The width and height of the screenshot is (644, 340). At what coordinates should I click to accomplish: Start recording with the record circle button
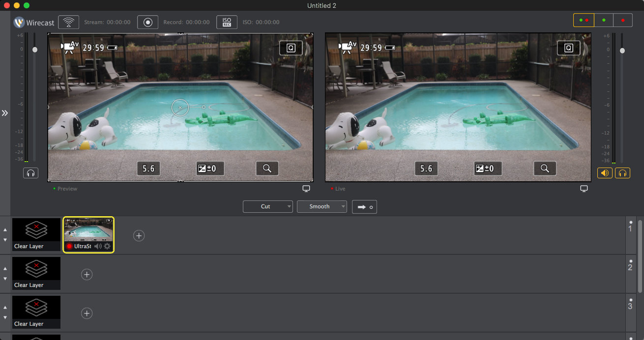click(147, 22)
